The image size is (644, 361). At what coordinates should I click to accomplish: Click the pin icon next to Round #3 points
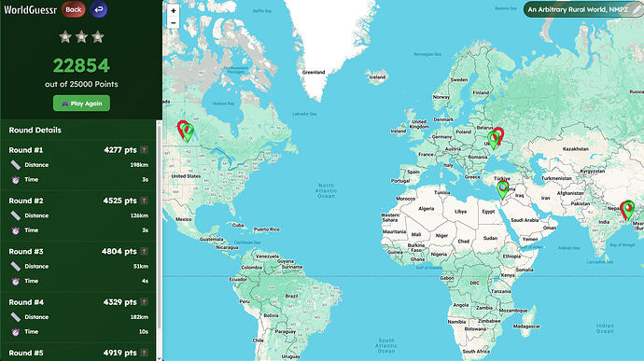[144, 251]
